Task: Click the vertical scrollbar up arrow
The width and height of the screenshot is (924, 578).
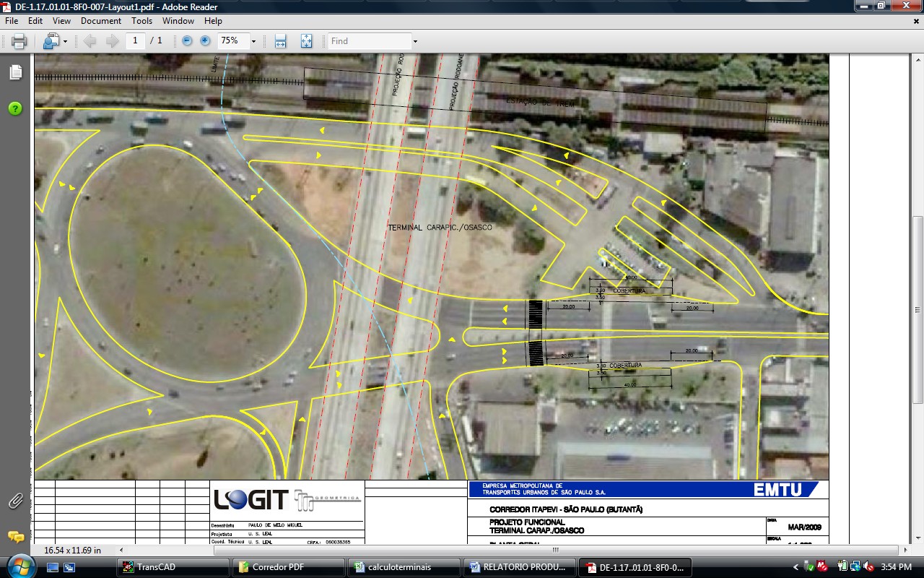Action: (918, 59)
